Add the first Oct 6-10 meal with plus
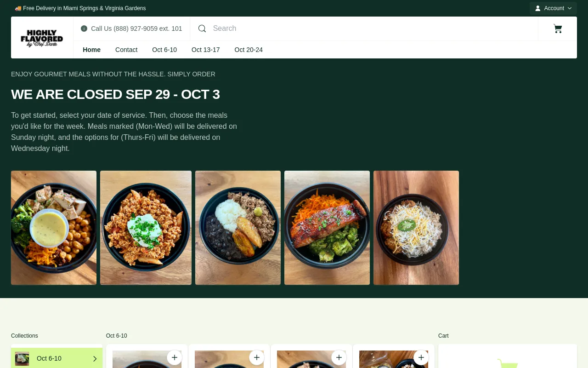This screenshot has width=588, height=368. (175, 357)
